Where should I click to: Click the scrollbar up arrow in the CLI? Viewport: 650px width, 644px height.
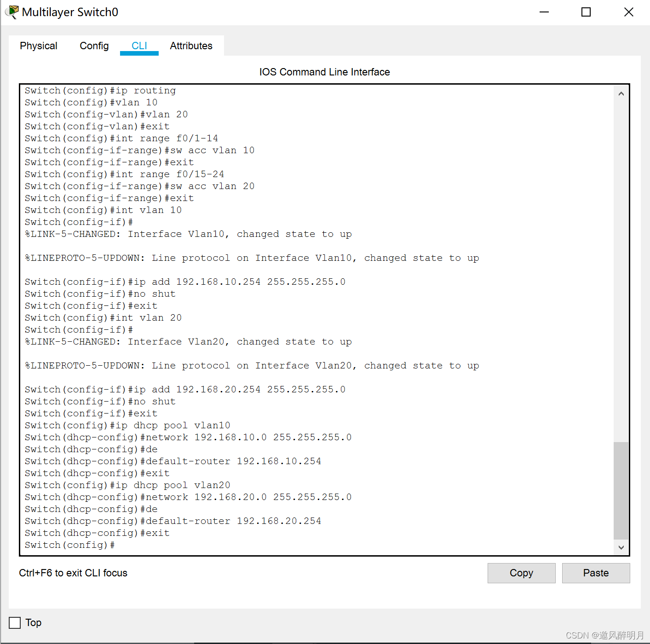tap(621, 94)
